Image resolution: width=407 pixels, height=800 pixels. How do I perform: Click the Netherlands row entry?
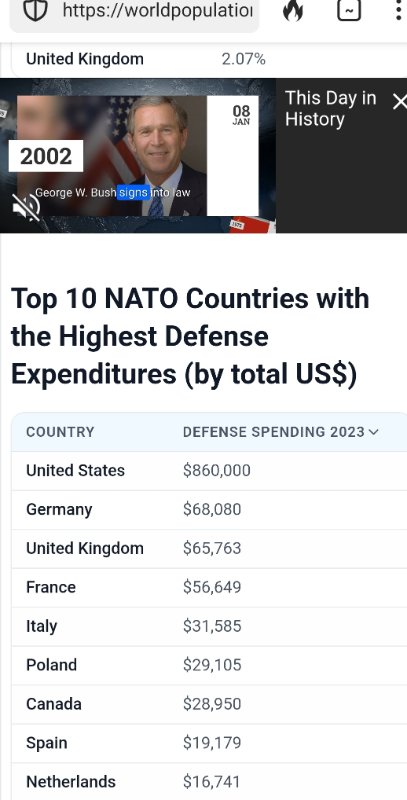(x=209, y=782)
